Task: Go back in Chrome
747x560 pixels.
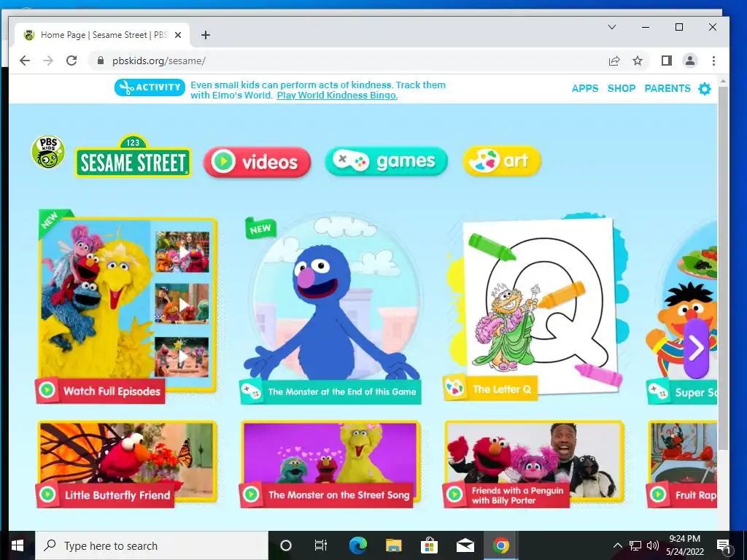Action: pos(25,61)
